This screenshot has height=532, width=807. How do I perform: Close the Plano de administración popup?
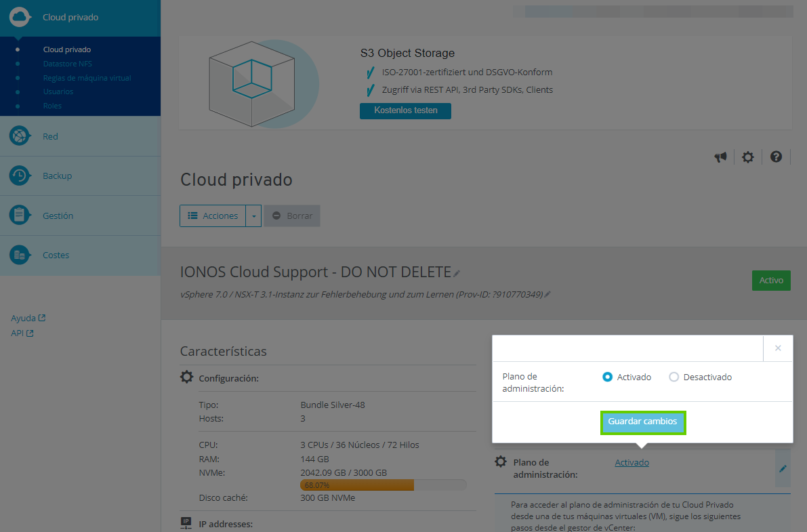pyautogui.click(x=778, y=348)
